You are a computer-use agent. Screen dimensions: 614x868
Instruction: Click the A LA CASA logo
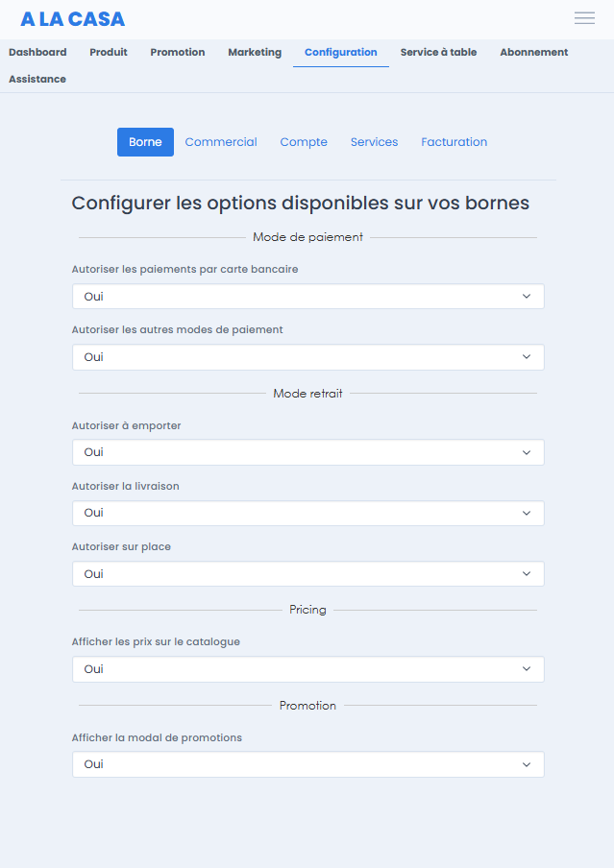pos(73,19)
